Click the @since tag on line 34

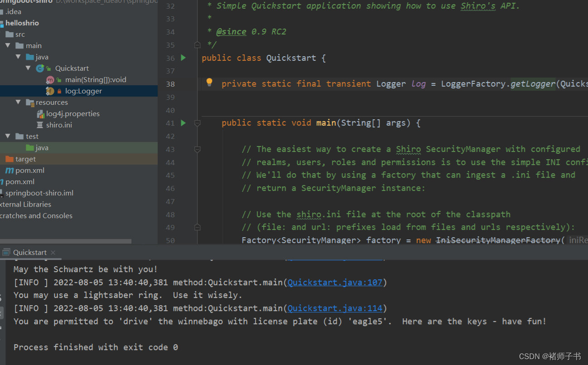coord(231,32)
